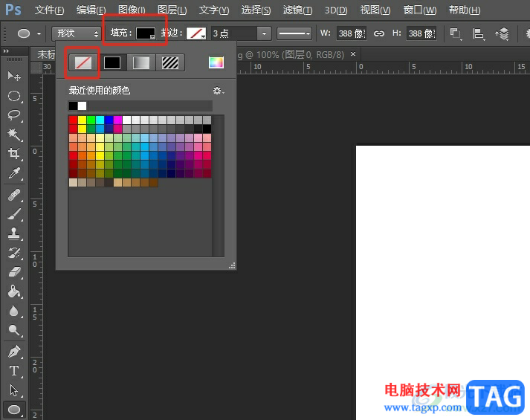This screenshot has width=530, height=420.
Task: Open the stroke line style dropdown
Action: pos(294,33)
